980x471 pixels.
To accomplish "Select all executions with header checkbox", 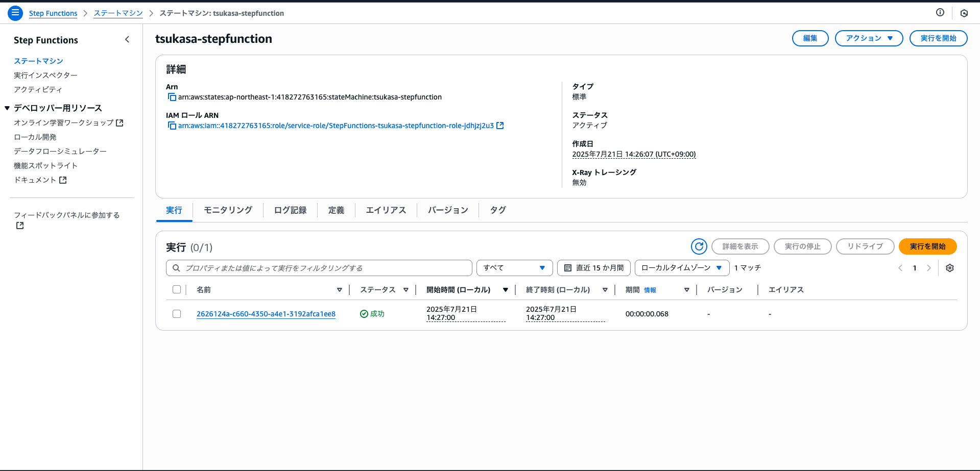I will point(177,289).
